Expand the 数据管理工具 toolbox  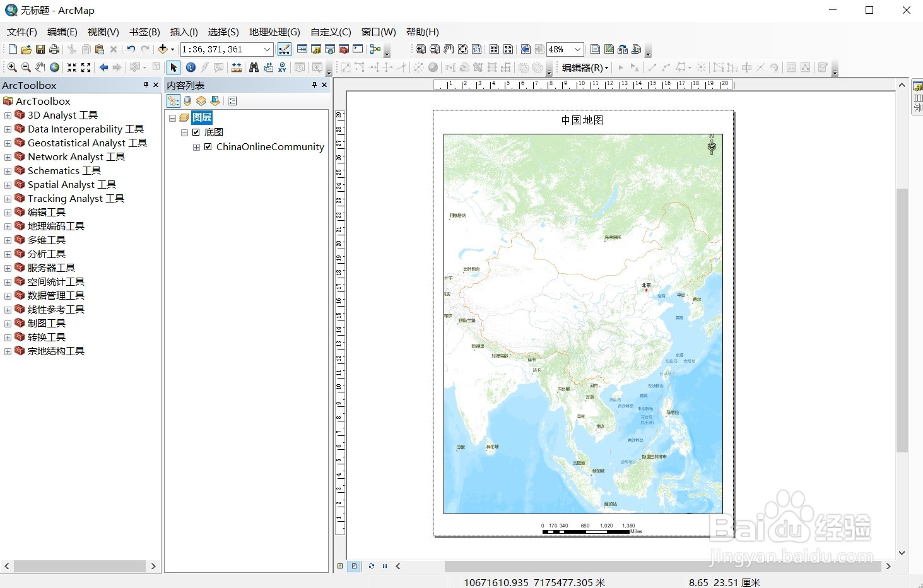tap(8, 296)
